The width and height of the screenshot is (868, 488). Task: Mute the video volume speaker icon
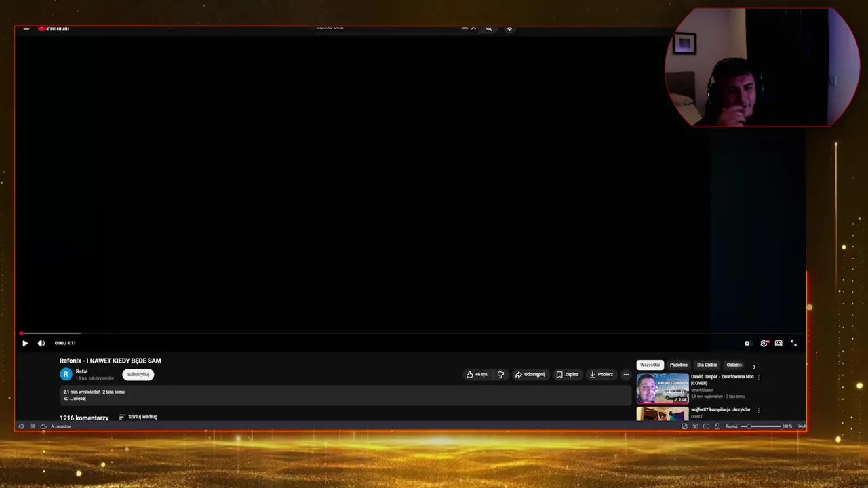(x=41, y=343)
